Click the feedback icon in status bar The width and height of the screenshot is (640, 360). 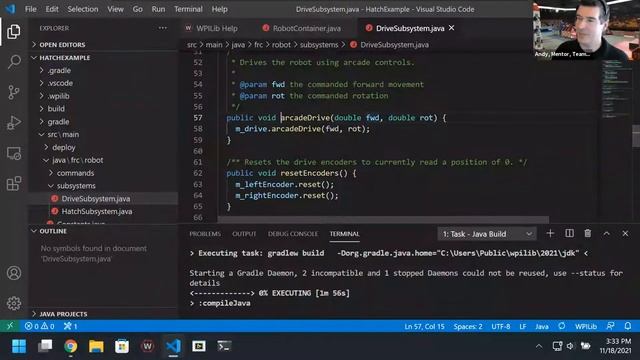coord(610,326)
